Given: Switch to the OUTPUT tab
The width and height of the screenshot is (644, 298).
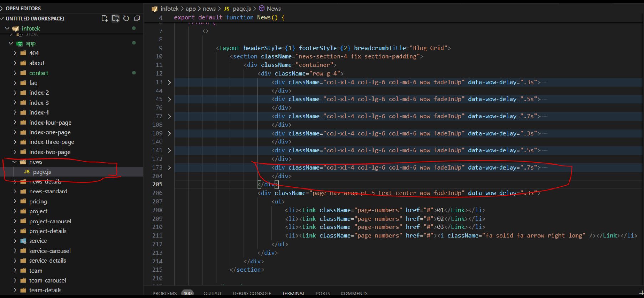Looking at the screenshot, I should 213,293.
